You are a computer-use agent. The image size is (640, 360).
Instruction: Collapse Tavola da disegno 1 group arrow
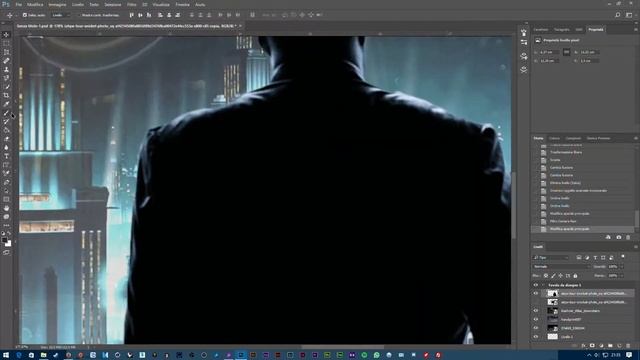click(x=543, y=285)
